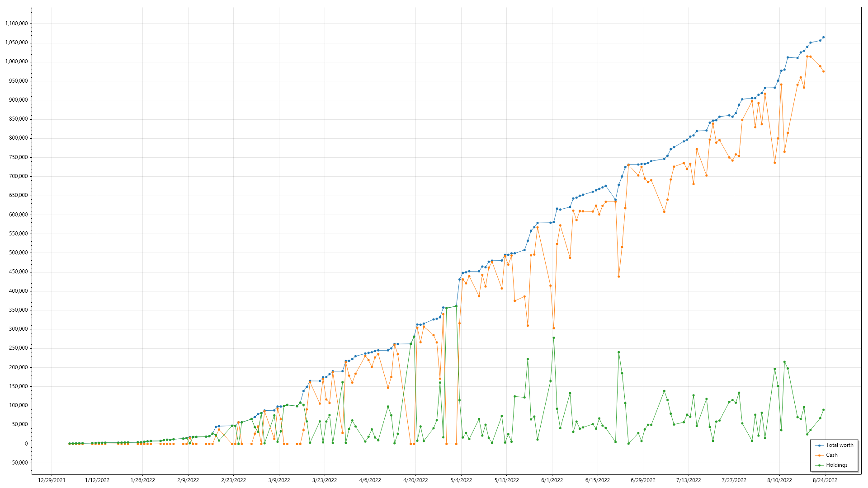Click the 1/12/2022 date label
The width and height of the screenshot is (868, 488).
pyautogui.click(x=97, y=480)
